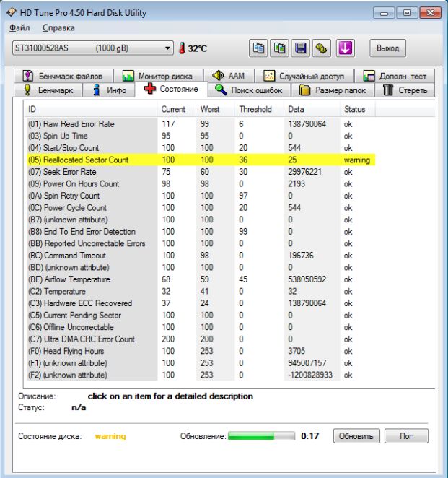
Task: Click the save floppy disk icon
Action: [301, 48]
